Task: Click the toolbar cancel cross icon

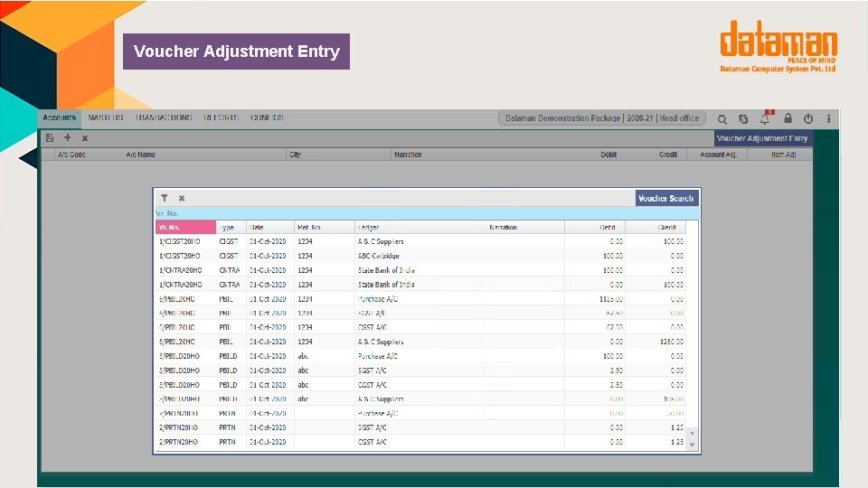Action: pos(85,138)
